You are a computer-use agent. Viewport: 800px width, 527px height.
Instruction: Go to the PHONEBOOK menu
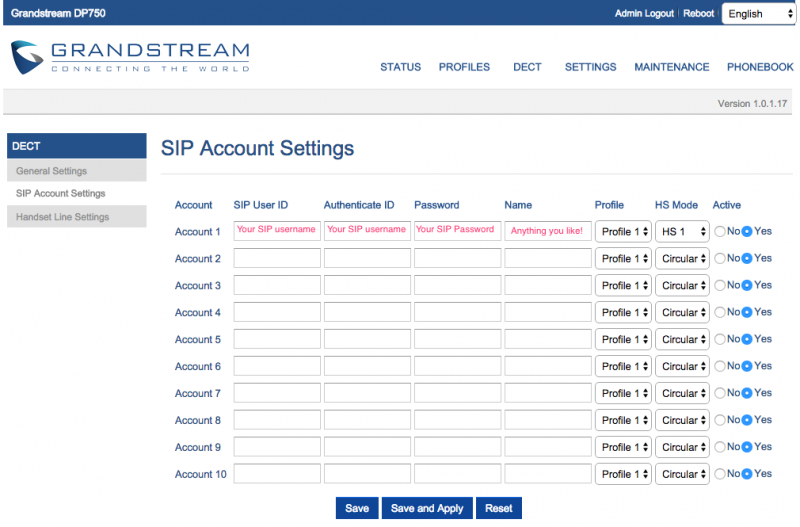coord(760,67)
